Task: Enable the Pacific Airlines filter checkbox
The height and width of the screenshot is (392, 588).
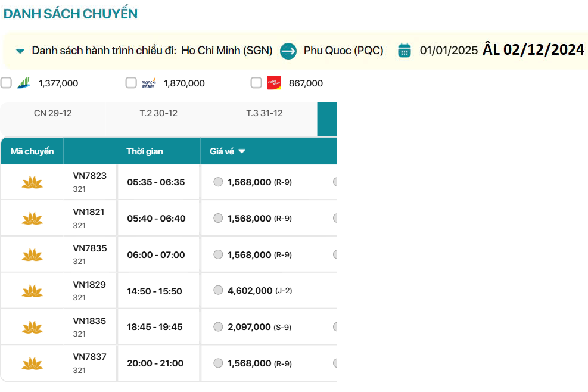Action: (131, 83)
